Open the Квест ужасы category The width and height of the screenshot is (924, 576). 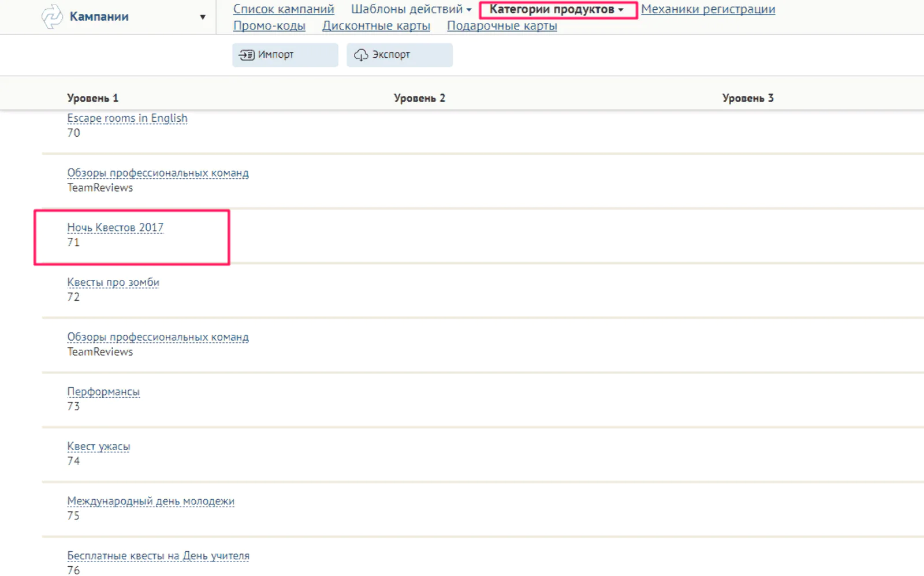[98, 447]
